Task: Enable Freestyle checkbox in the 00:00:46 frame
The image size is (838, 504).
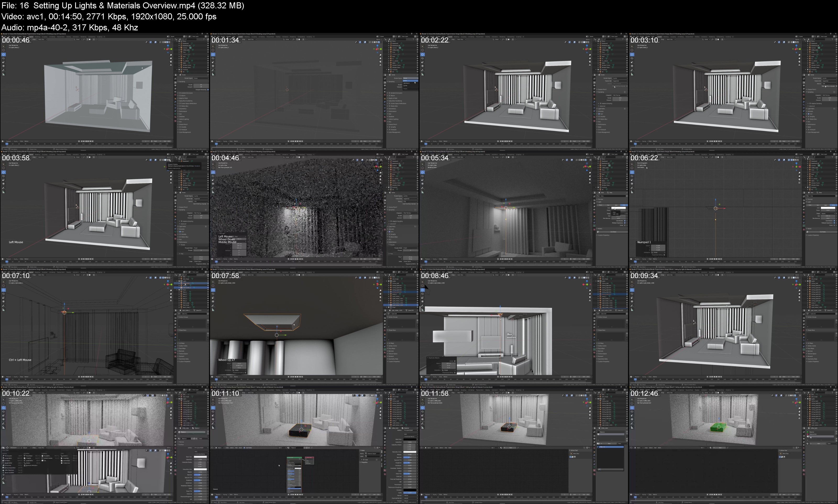Action: 180,130
